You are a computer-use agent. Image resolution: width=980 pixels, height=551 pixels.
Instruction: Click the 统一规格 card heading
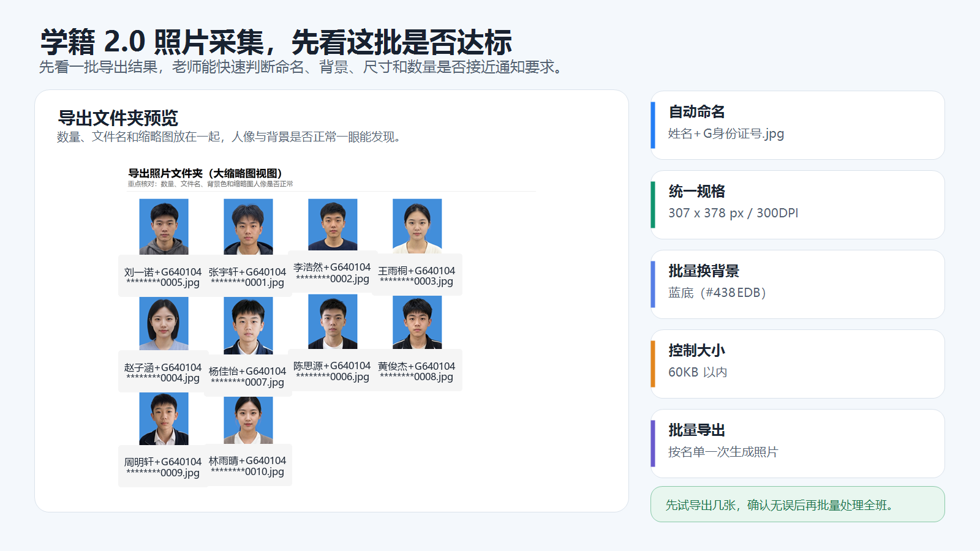coord(696,191)
